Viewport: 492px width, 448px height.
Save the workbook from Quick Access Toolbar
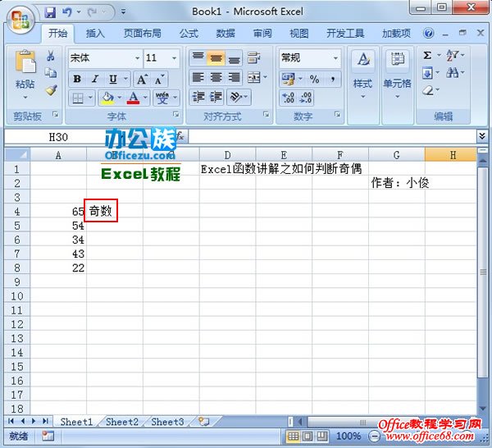[x=50, y=12]
